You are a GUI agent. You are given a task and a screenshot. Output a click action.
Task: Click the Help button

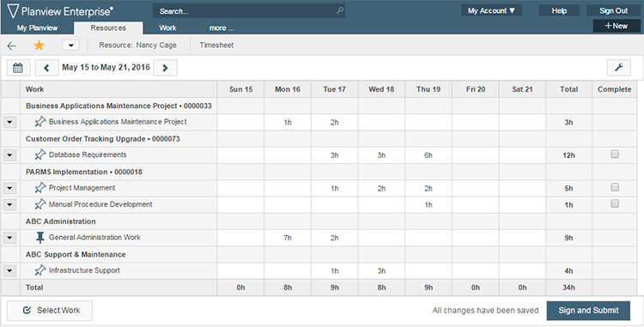click(x=559, y=10)
